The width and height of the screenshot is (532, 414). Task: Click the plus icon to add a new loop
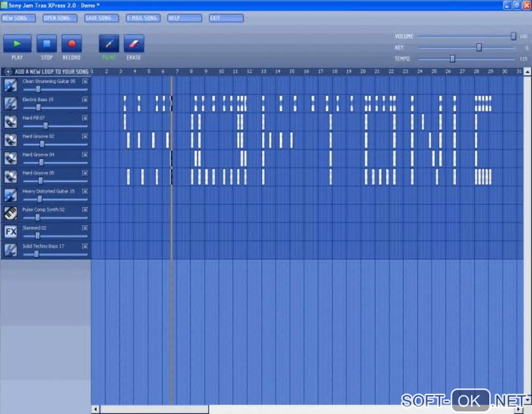8,72
